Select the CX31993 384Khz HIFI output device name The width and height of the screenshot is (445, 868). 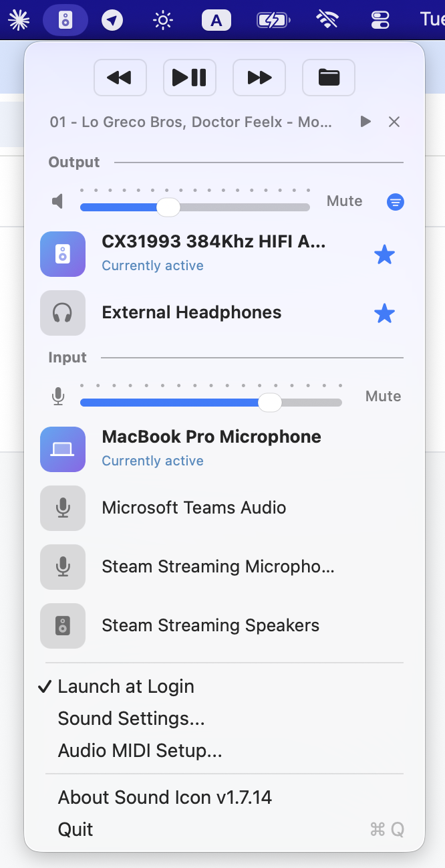(x=214, y=242)
